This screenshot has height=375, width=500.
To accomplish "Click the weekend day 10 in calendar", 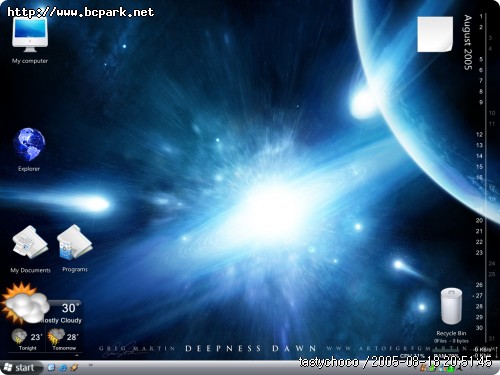I will tap(492, 113).
